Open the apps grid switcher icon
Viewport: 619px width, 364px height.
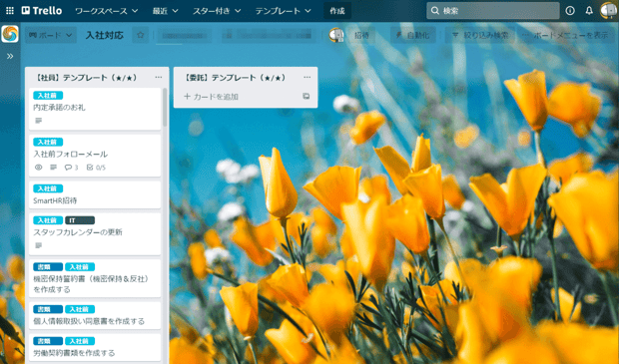click(x=9, y=11)
